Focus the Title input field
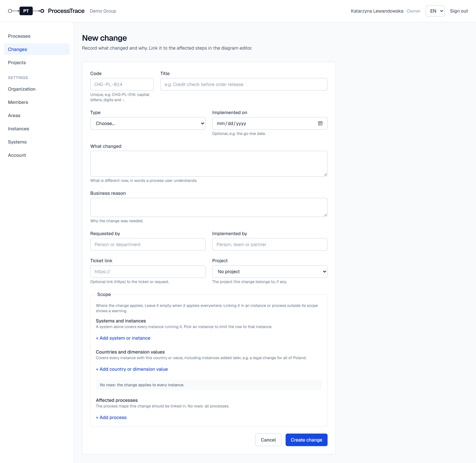476x463 pixels. tap(244, 84)
